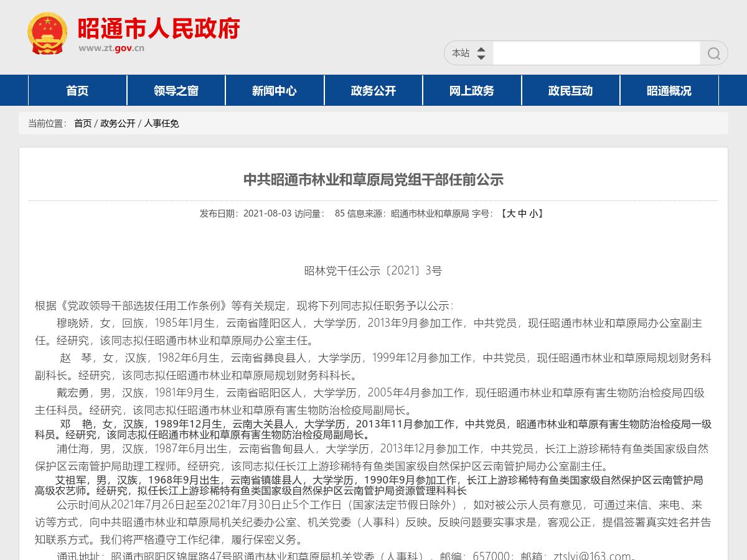This screenshot has width=747, height=560.
Task: Select the 小 font size option
Action: (535, 213)
